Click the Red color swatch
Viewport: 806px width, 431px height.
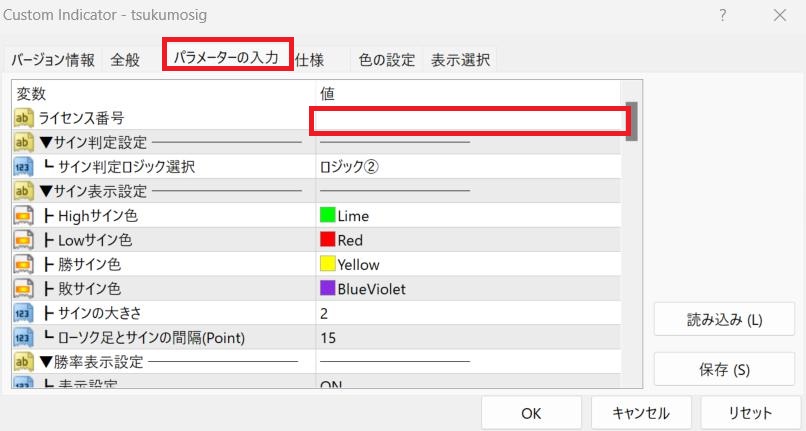coord(327,240)
